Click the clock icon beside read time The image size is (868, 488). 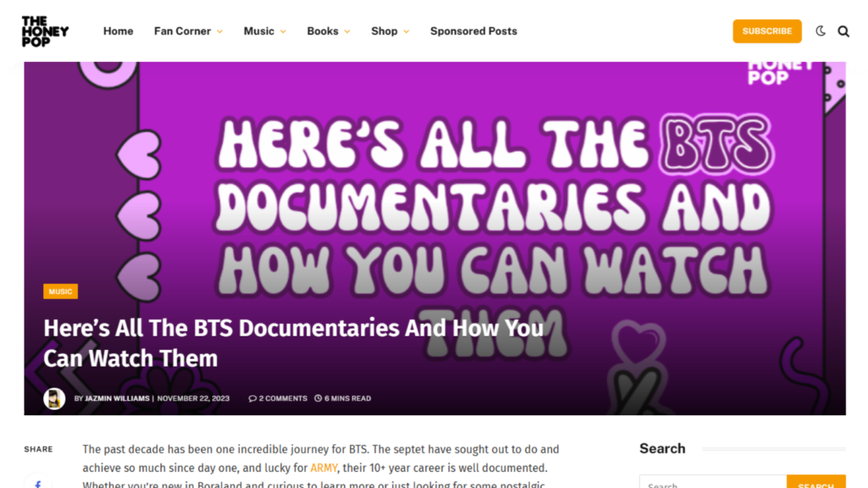click(x=319, y=398)
